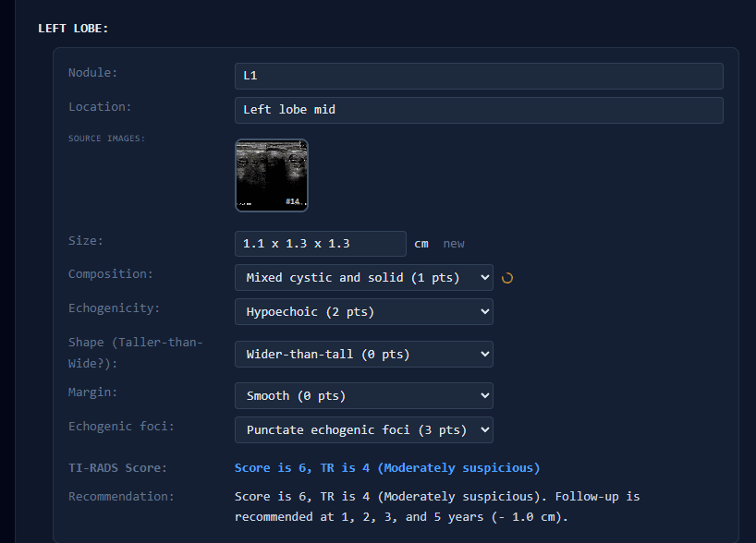The image size is (756, 543).
Task: Open the ultrasound source image thumbnail #14
Action: (x=272, y=175)
